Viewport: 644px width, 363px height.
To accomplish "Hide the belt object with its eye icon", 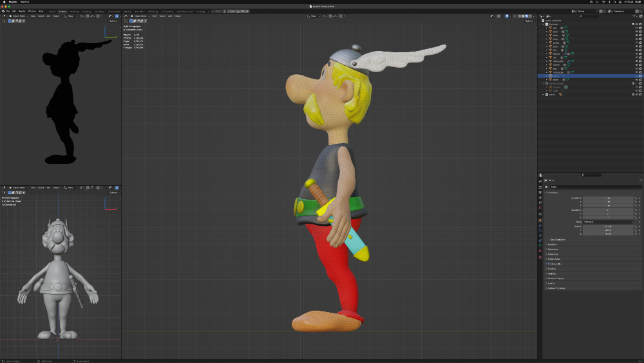I will coord(637,28).
